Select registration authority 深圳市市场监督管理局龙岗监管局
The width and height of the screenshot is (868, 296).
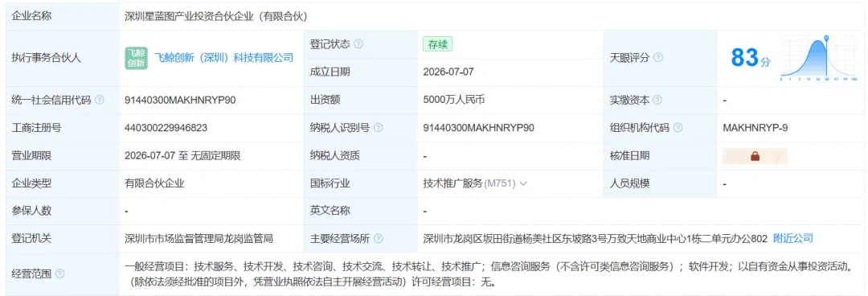coord(199,239)
